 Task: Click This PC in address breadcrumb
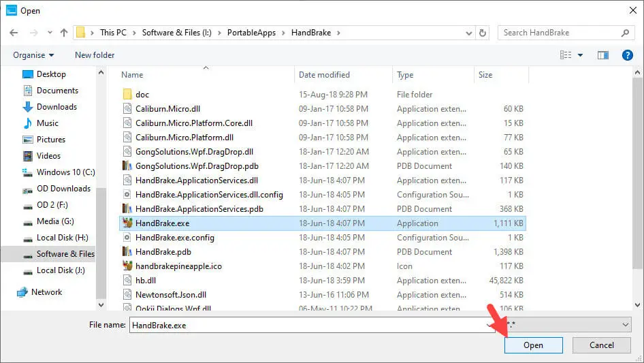[x=113, y=33]
